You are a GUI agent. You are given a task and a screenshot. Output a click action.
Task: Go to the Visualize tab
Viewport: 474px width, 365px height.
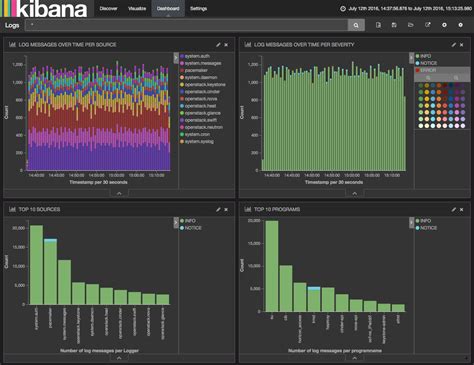click(x=137, y=9)
